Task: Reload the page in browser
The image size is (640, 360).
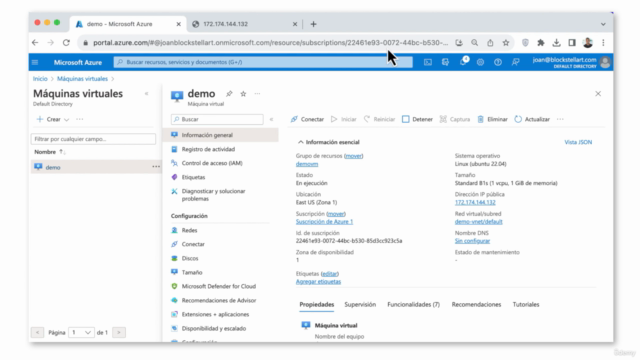Action: coord(66,42)
